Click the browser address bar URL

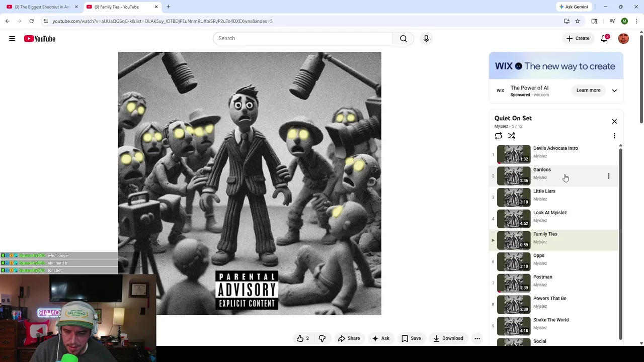pos(163,21)
